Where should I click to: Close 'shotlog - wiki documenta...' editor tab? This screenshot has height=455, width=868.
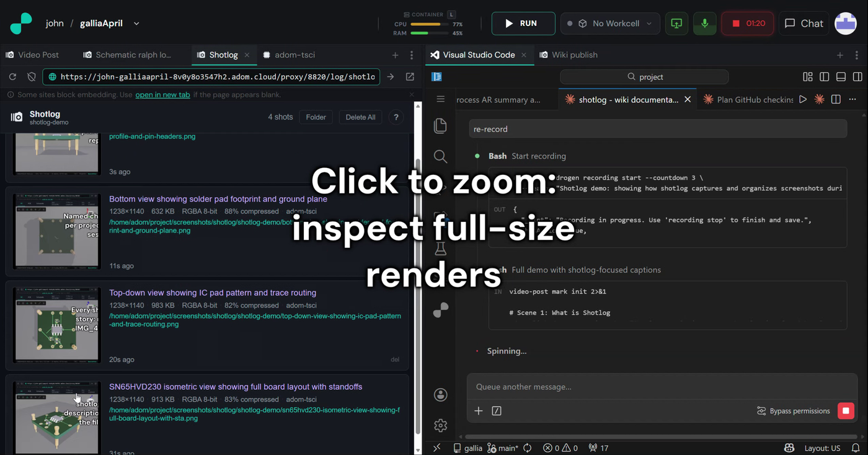point(688,100)
